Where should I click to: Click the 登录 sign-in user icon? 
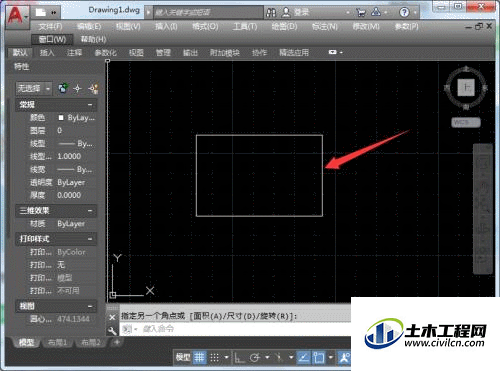286,13
